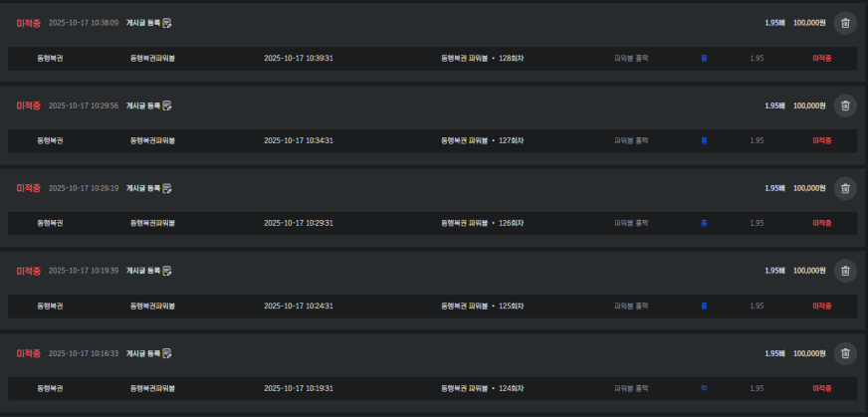Click game time 2025-10-17 10:34:31

tap(299, 140)
